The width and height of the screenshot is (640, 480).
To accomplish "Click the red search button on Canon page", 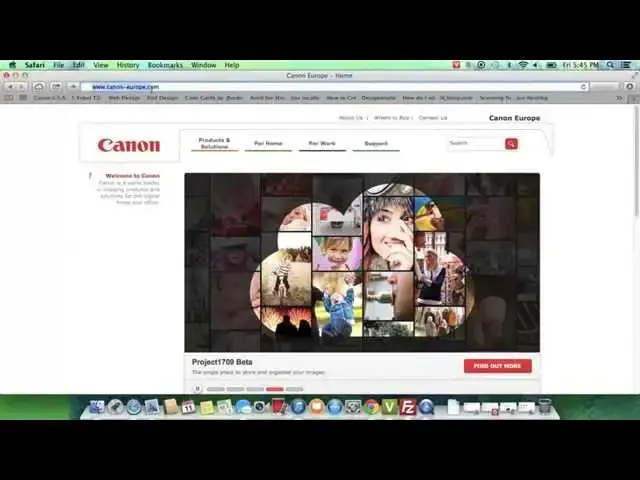I will (x=511, y=144).
